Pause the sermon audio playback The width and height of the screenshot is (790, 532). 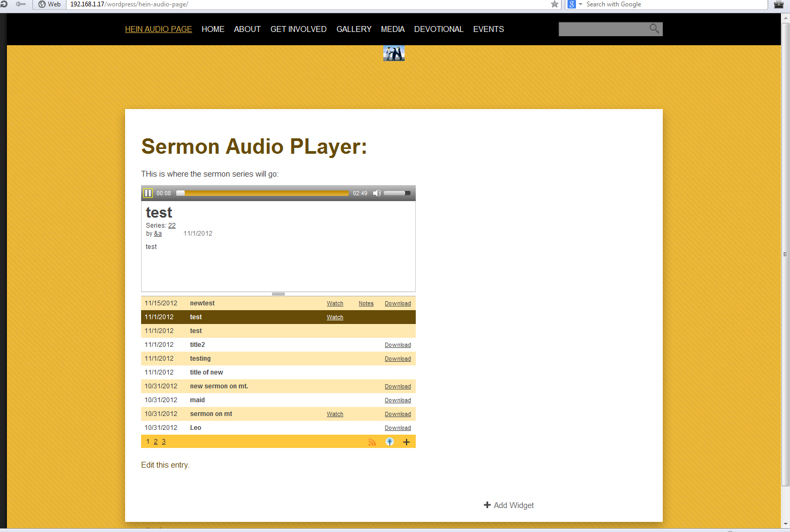point(148,193)
